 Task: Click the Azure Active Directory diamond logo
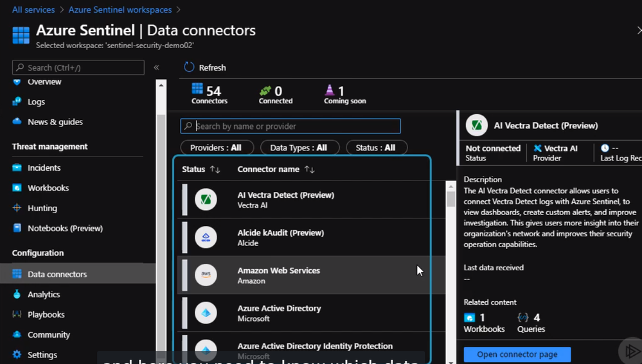[x=206, y=313]
